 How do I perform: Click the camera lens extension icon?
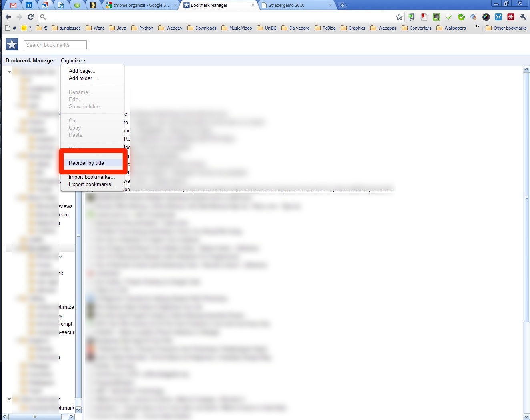[x=486, y=17]
